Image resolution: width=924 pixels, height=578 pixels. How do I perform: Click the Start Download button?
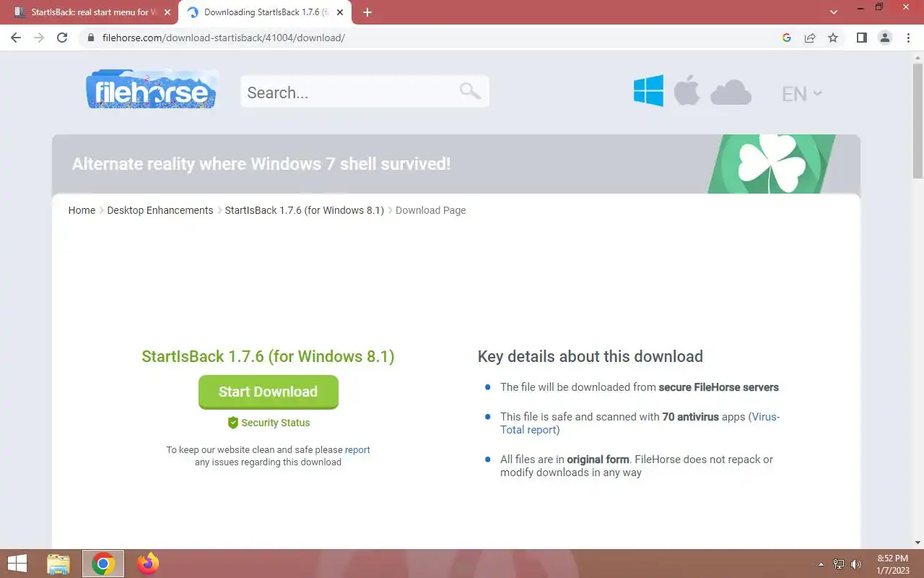click(x=269, y=392)
